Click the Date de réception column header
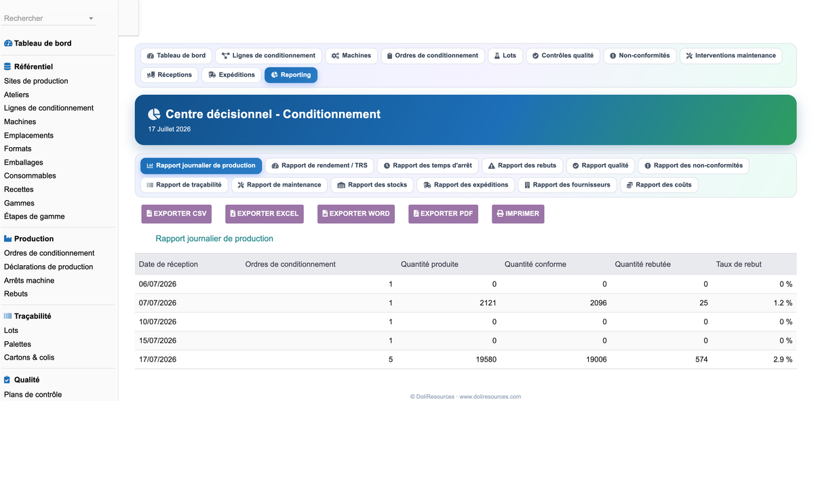Screen dimensions: 814x504 coord(168,264)
